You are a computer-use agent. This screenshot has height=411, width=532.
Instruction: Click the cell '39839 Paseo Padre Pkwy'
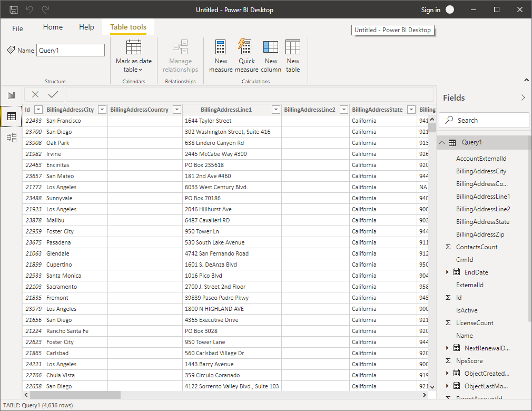[x=232, y=298]
